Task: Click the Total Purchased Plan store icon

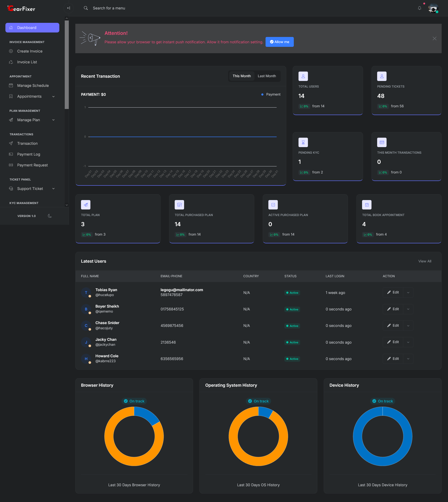Action: point(179,205)
